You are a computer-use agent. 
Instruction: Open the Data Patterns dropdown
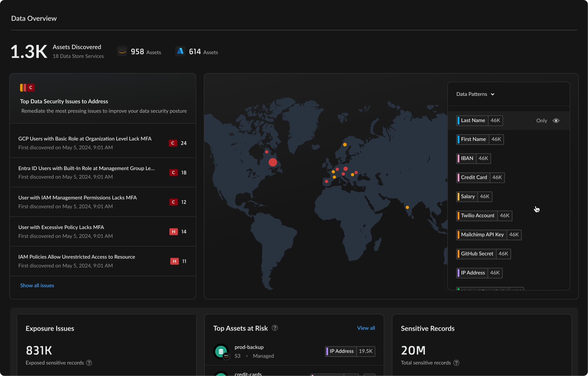click(475, 94)
